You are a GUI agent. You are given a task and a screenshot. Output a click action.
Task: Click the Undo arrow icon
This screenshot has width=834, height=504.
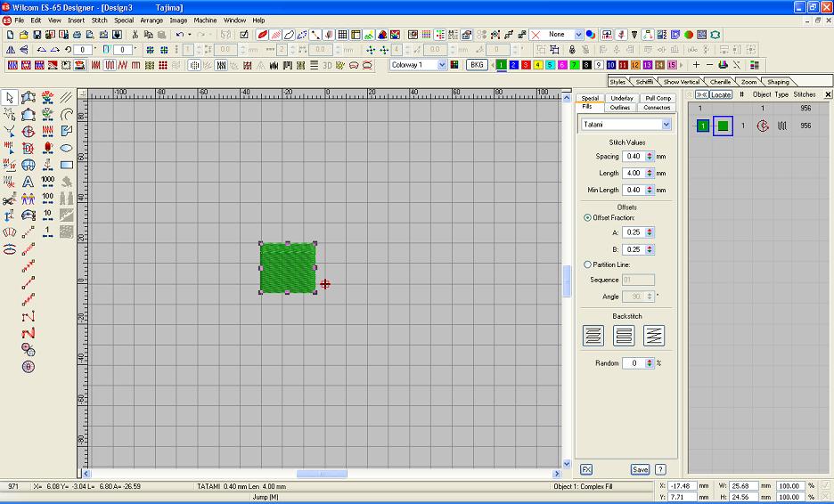[179, 35]
